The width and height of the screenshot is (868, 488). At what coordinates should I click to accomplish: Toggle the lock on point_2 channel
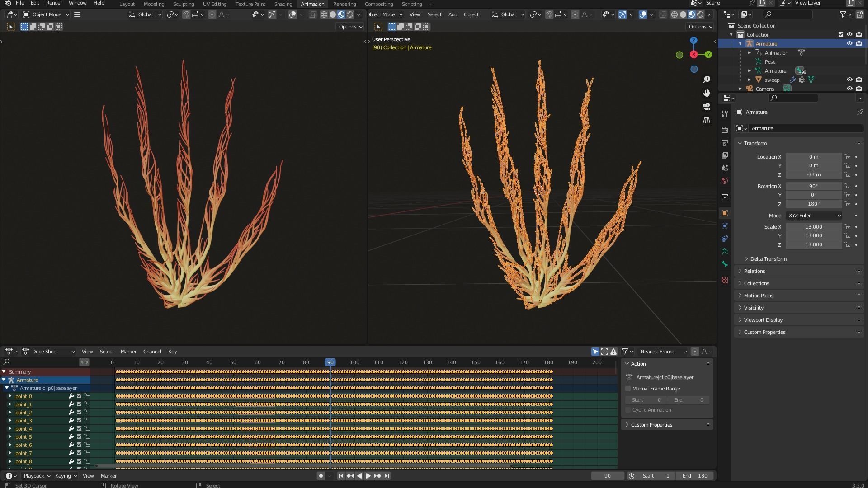[x=87, y=413]
